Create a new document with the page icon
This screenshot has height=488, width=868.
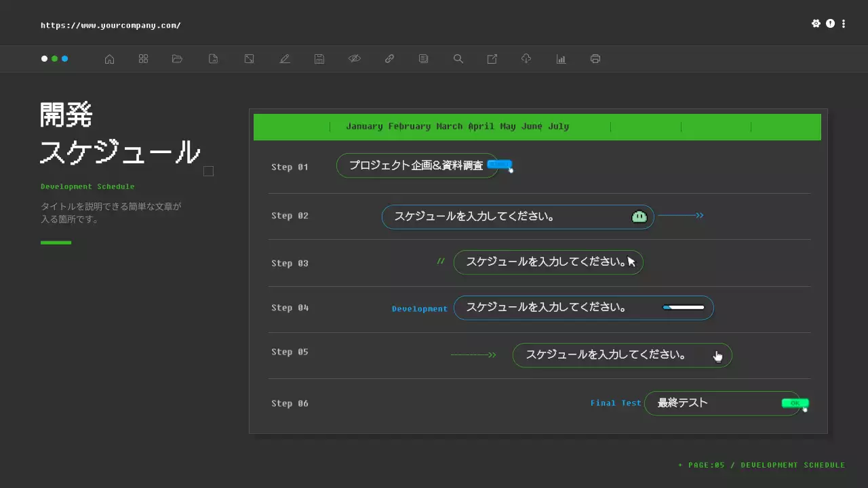tap(213, 58)
